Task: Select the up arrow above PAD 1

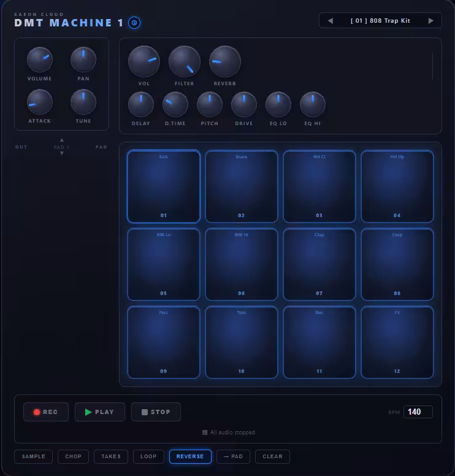Action: pos(62,140)
